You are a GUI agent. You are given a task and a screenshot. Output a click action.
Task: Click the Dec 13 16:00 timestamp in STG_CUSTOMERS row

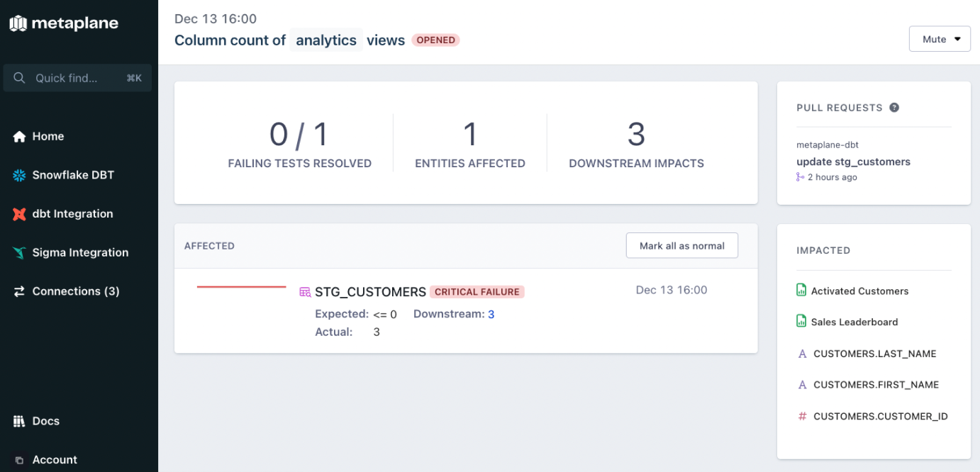pos(672,290)
